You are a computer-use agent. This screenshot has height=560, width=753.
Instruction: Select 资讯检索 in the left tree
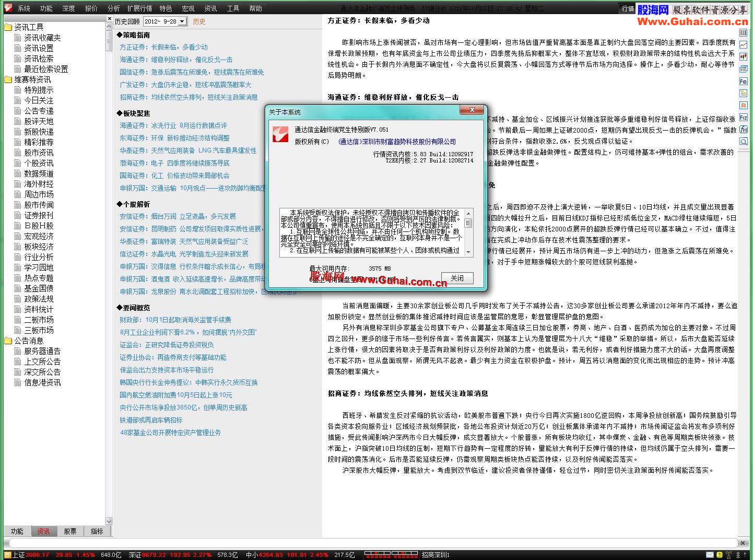click(x=39, y=59)
